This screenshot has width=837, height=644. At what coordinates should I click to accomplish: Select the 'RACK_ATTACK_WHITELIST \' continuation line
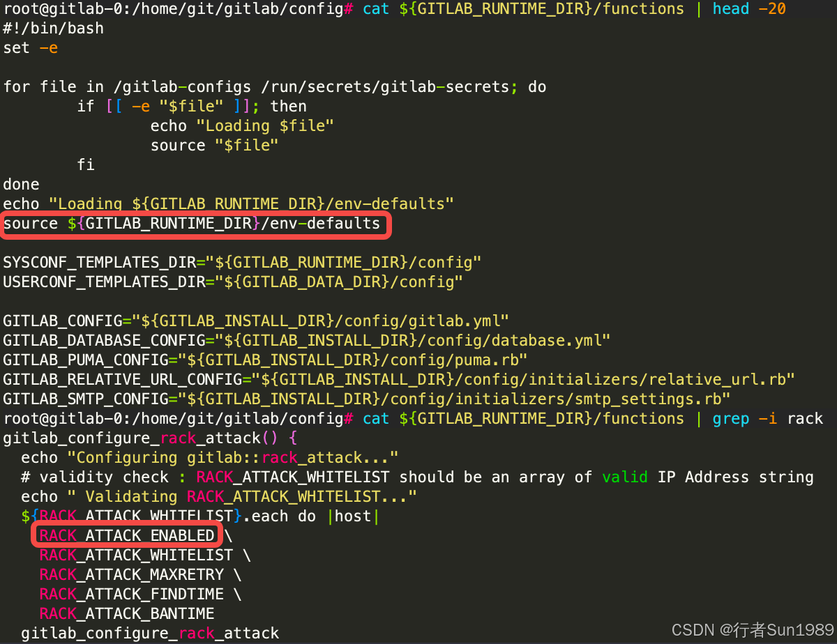[x=145, y=555]
